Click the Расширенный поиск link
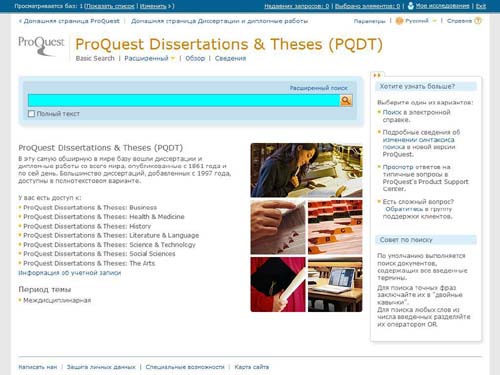 318,88
